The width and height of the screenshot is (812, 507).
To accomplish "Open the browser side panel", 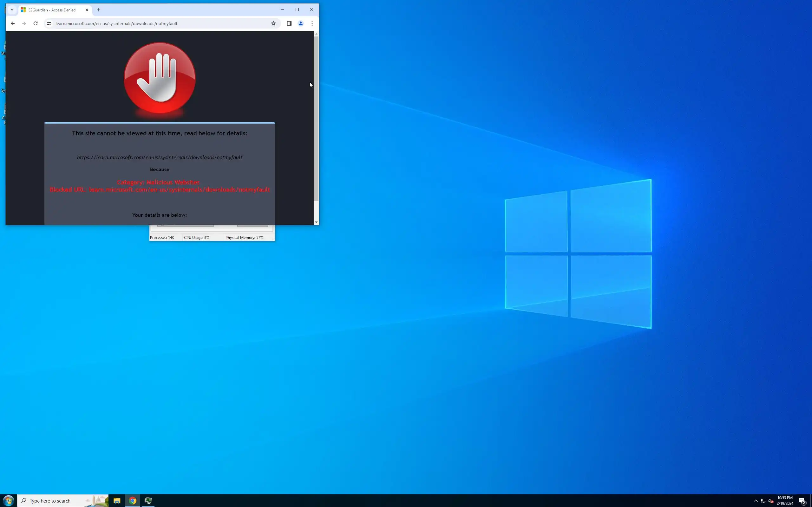I will (x=289, y=23).
